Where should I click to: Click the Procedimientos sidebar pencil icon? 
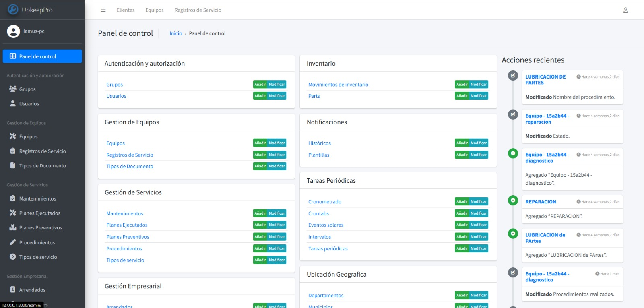pyautogui.click(x=13, y=242)
